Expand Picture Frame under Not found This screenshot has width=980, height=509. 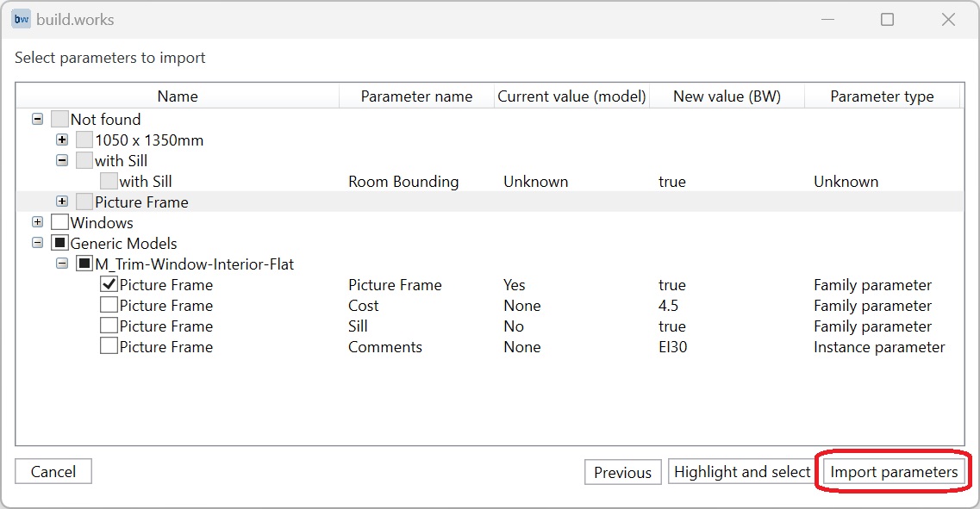click(60, 202)
